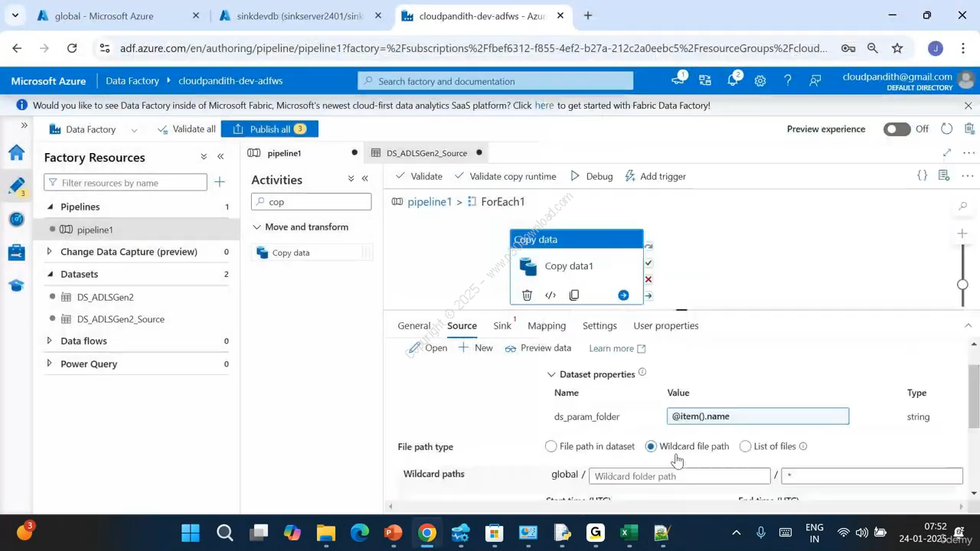Screen dimensions: 980x551
Task: Open the help question mark icon
Action: click(788, 80)
